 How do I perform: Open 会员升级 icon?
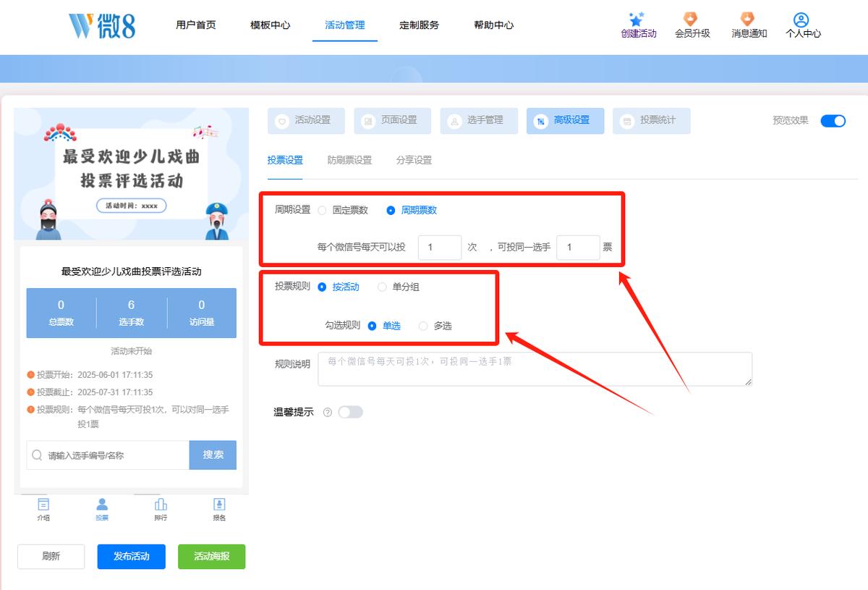pos(691,20)
